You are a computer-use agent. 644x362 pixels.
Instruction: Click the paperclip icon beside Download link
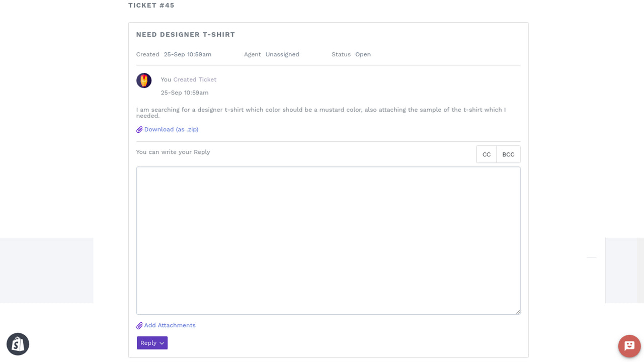click(x=139, y=129)
